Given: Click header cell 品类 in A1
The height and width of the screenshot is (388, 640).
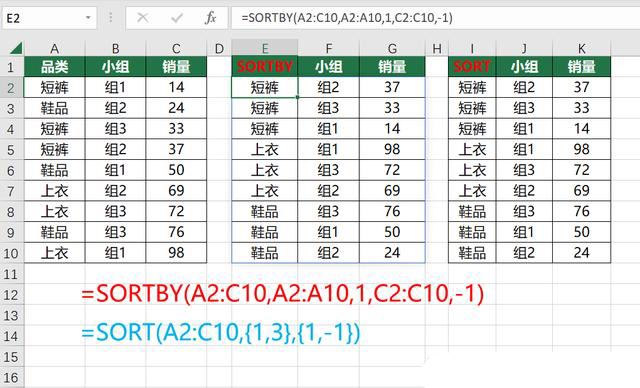Looking at the screenshot, I should [x=54, y=67].
